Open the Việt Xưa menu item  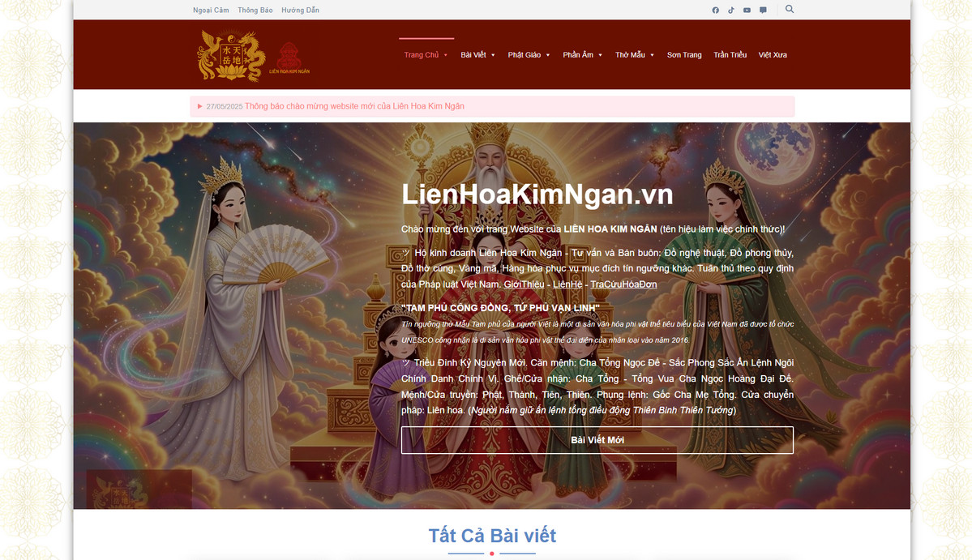[x=773, y=55]
